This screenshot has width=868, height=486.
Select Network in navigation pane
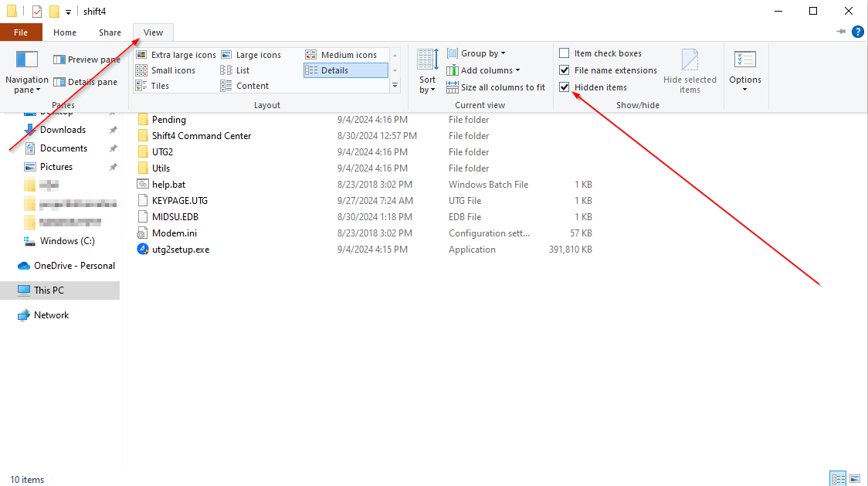[51, 315]
